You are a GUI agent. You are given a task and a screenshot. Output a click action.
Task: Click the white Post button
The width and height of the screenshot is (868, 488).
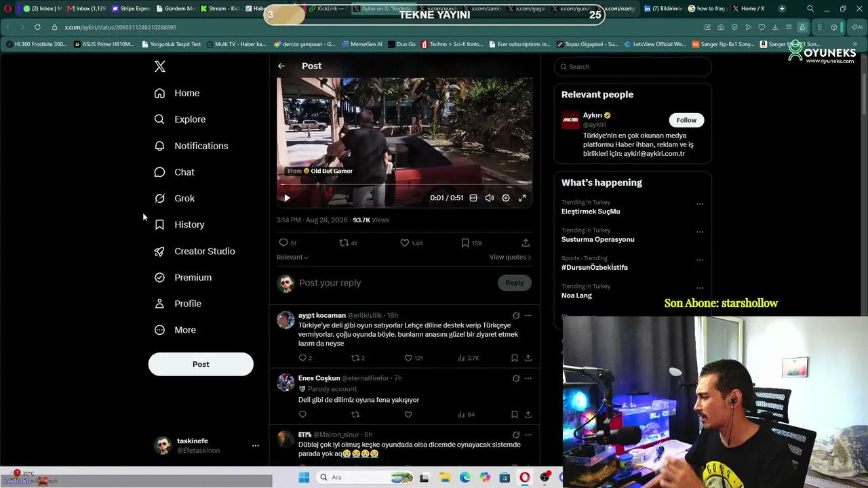[x=201, y=364]
